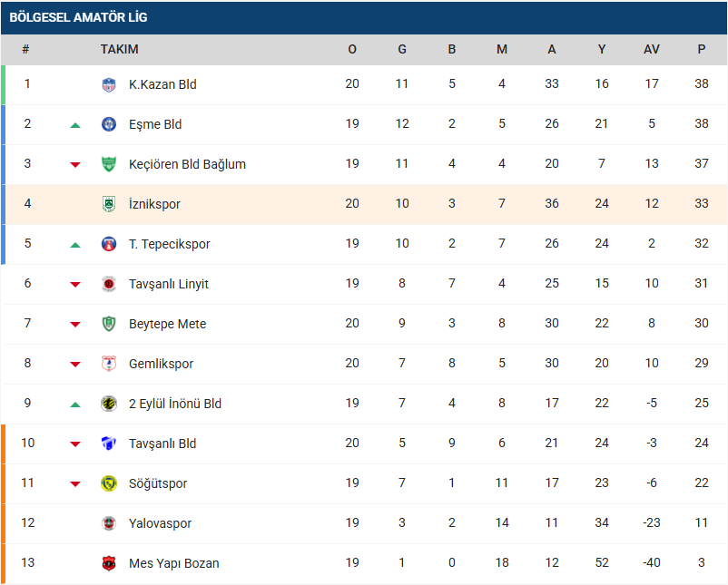Screen dimensions: 728x585
Task: Select the İznikspor team name
Action: [154, 204]
